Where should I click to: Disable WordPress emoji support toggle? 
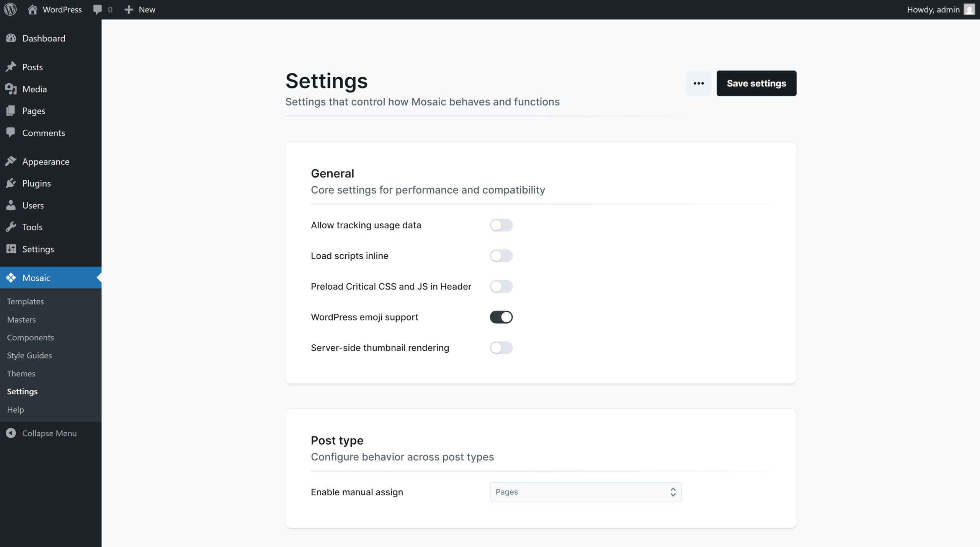click(x=501, y=317)
